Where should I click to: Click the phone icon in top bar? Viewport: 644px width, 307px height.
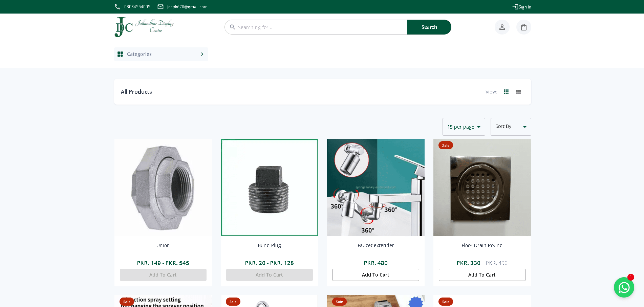(117, 7)
